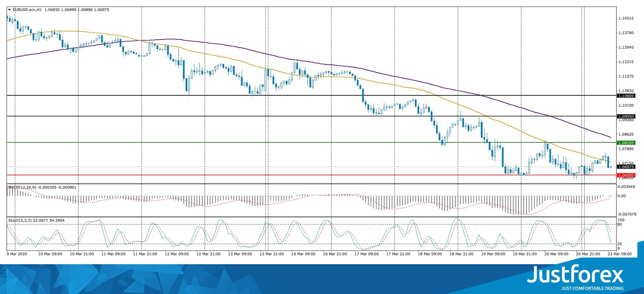
Task: Click the '9 Mar 2020' time axis label
Action: (x=16, y=254)
